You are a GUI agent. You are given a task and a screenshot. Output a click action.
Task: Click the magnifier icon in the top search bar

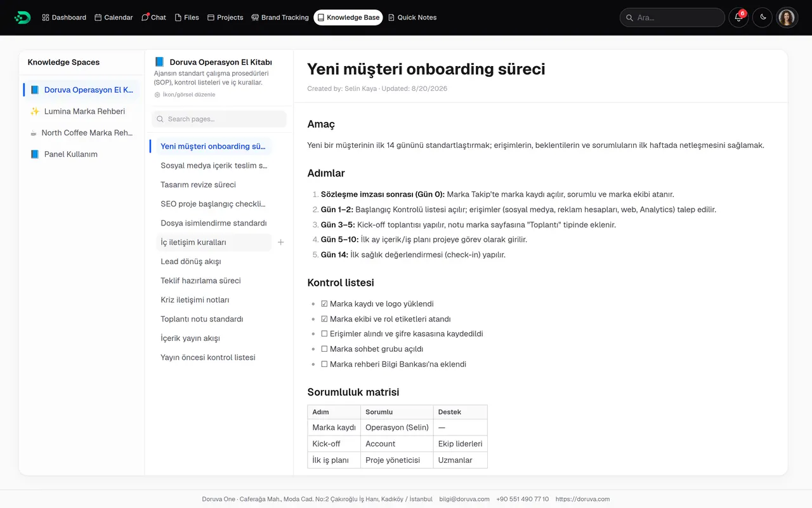click(629, 18)
